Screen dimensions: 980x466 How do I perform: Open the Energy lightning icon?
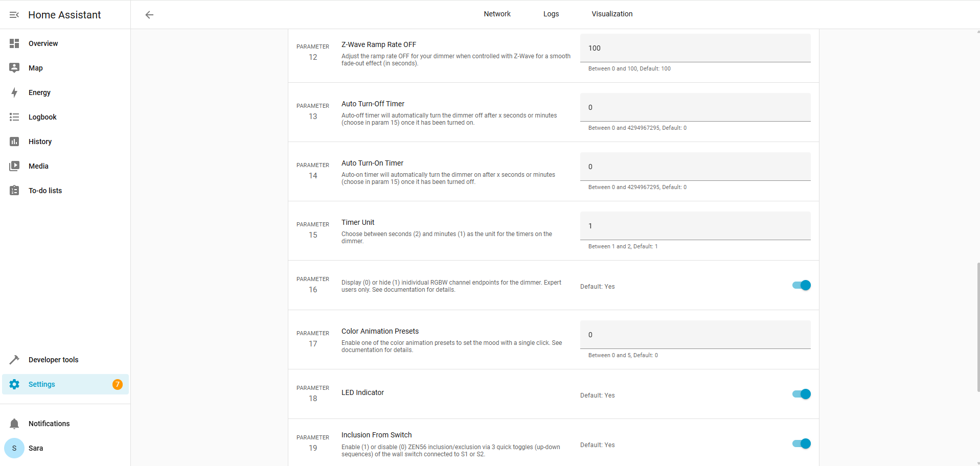point(14,92)
